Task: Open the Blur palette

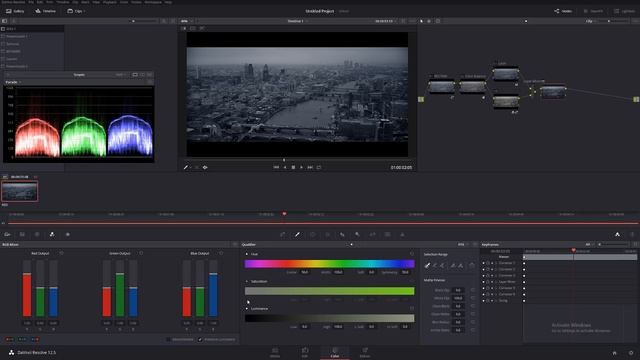Action: pyautogui.click(x=342, y=234)
